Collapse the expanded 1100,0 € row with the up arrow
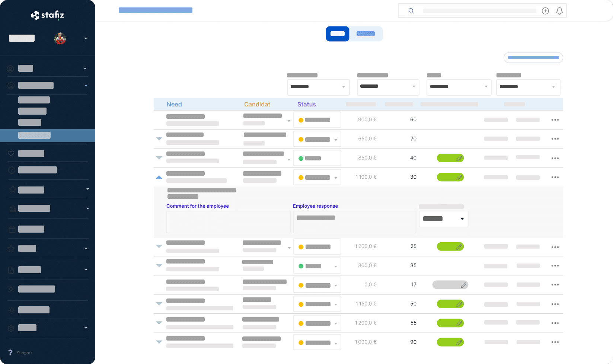This screenshot has width=613, height=364. [x=159, y=177]
